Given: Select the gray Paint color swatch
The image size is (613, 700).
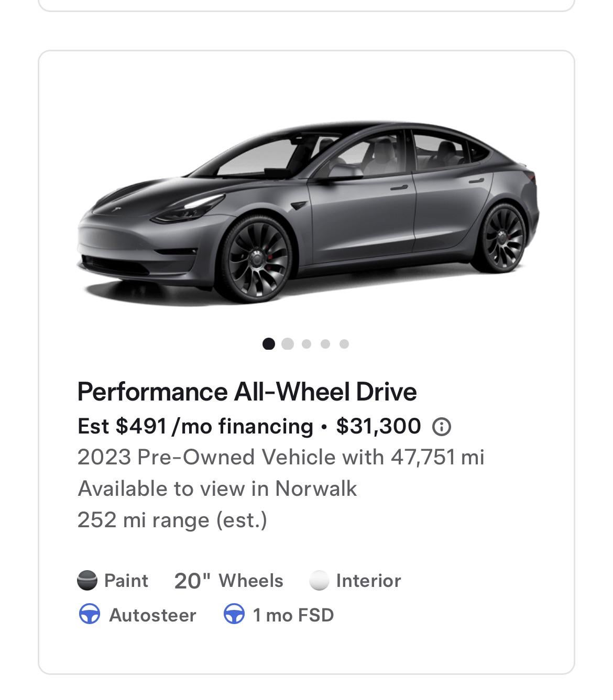Looking at the screenshot, I should [87, 581].
